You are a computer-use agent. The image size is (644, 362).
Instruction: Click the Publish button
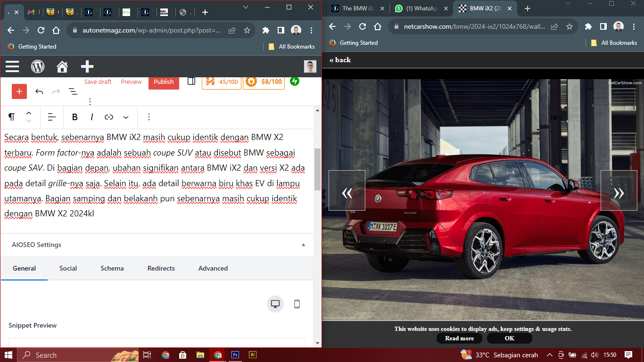[x=164, y=82]
